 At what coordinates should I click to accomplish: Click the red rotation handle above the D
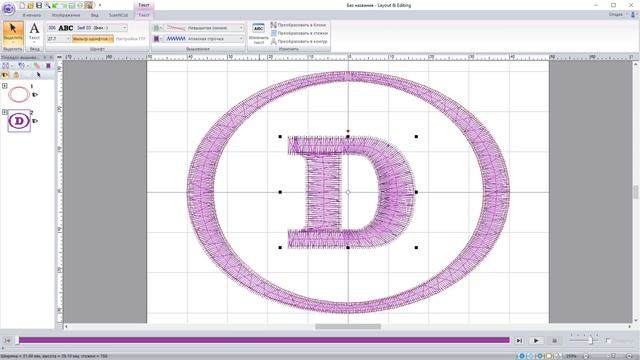[348, 131]
